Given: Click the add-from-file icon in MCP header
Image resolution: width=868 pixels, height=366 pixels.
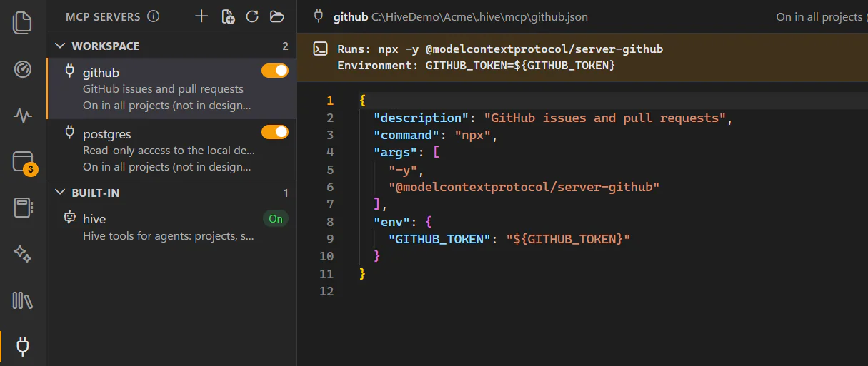Looking at the screenshot, I should (228, 16).
